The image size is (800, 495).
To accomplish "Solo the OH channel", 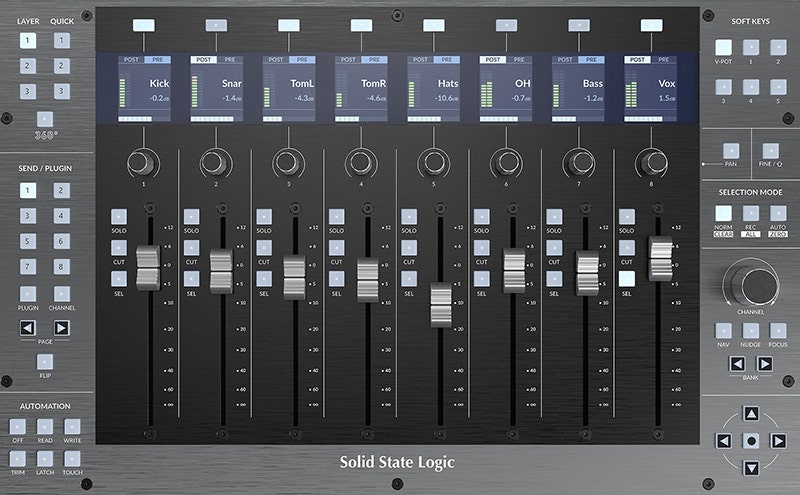I will [481, 217].
